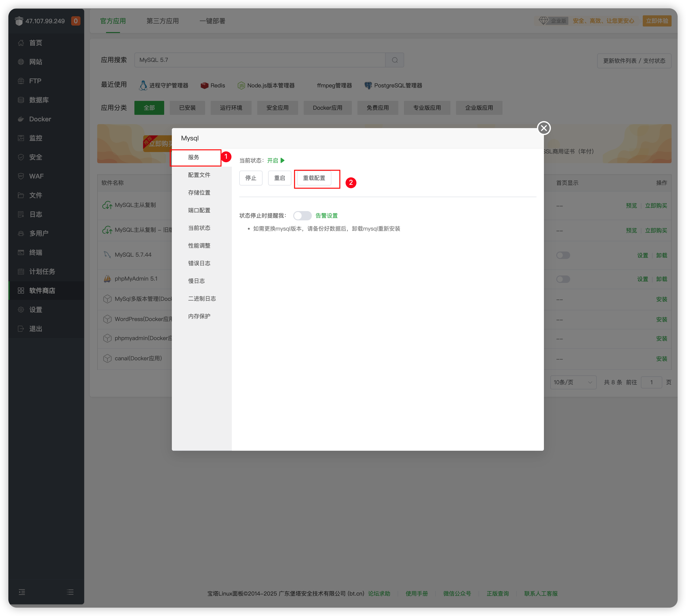
Task: Click the 应用搜索 input field
Action: coord(259,60)
